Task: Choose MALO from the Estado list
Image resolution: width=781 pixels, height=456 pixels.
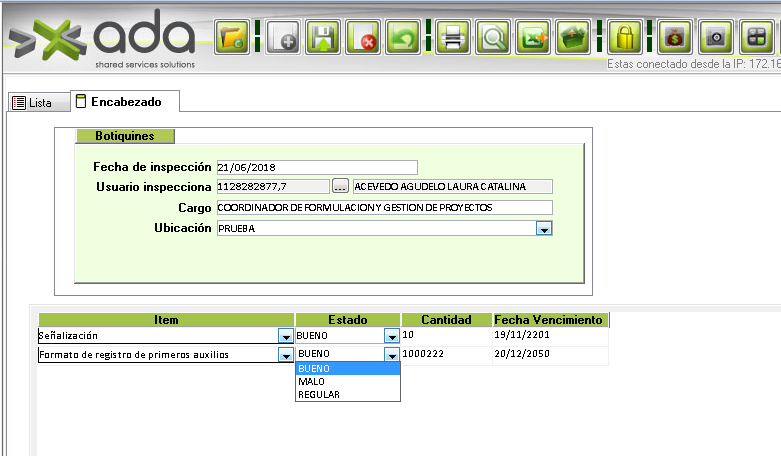Action: 311,381
